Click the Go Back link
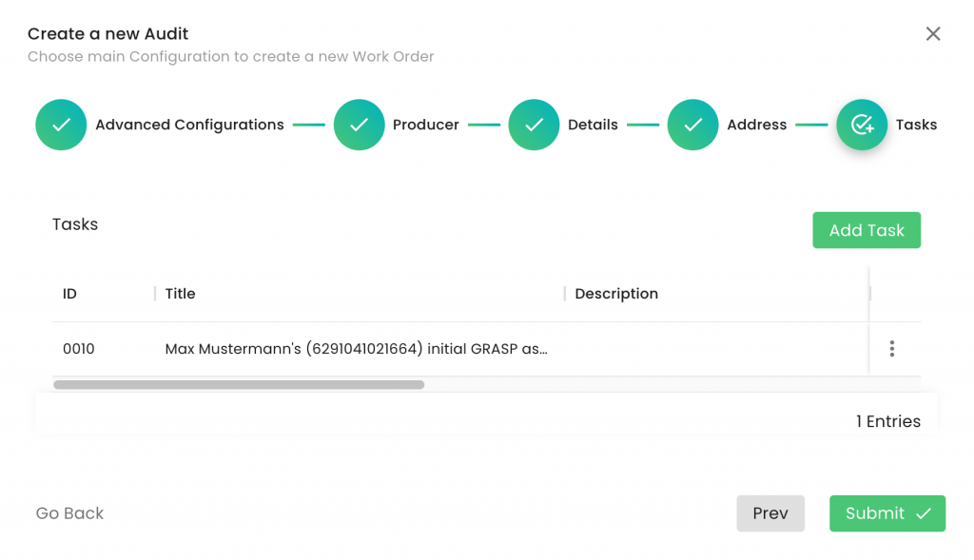The image size is (974, 560). pyautogui.click(x=69, y=513)
